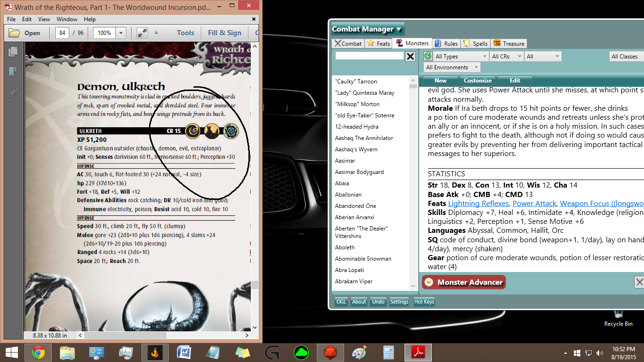The image size is (644, 362).
Task: Open the Tools pane in Adobe Reader
Action: tap(185, 33)
